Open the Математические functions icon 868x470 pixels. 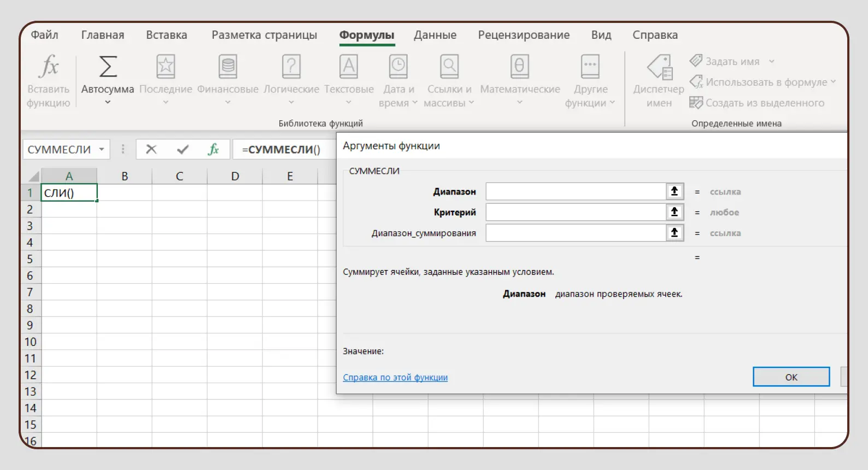click(x=520, y=67)
